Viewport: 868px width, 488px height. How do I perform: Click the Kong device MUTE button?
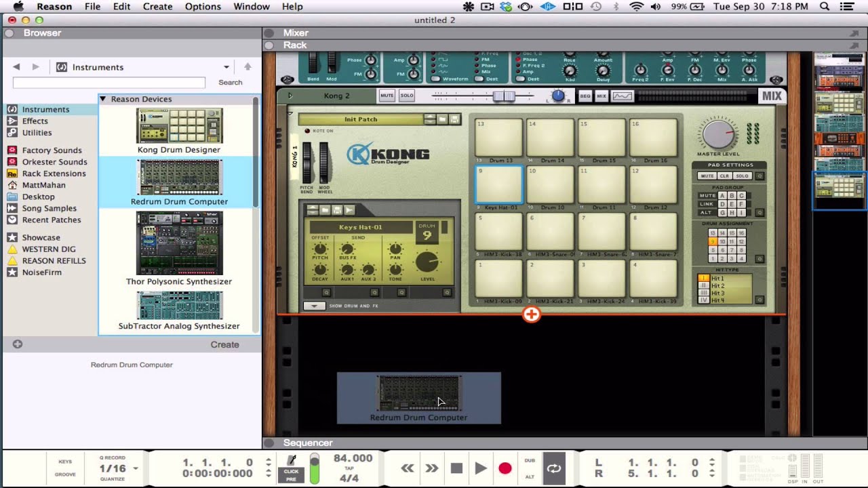(387, 96)
